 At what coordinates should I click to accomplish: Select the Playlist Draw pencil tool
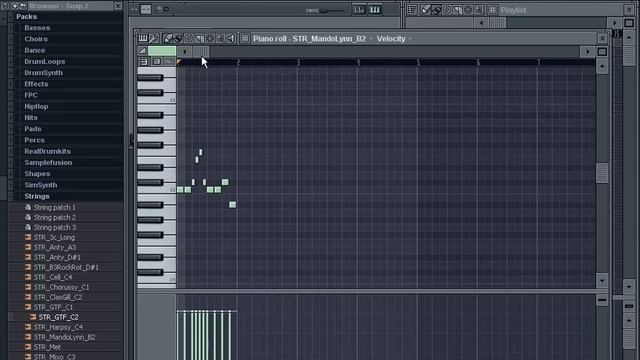pos(426,10)
